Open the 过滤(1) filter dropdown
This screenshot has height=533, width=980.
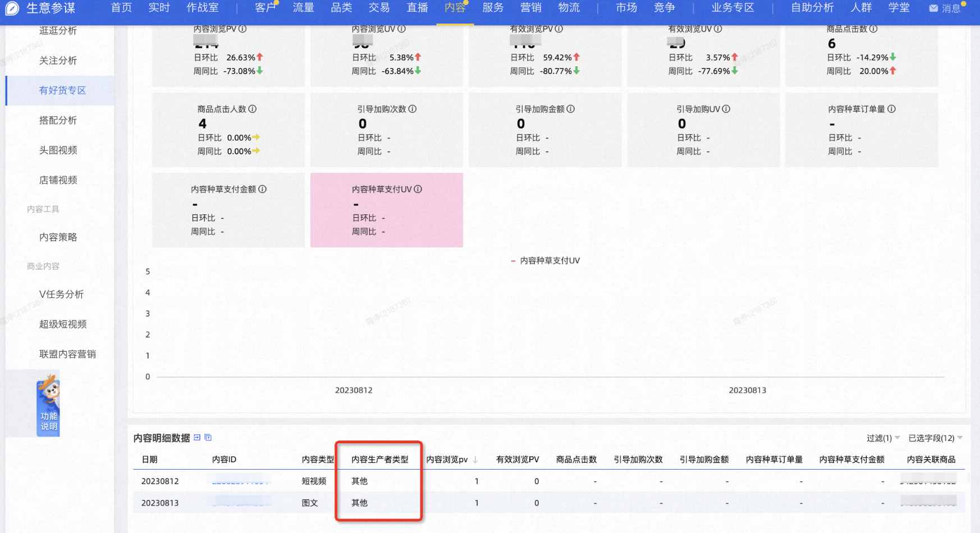tap(883, 438)
